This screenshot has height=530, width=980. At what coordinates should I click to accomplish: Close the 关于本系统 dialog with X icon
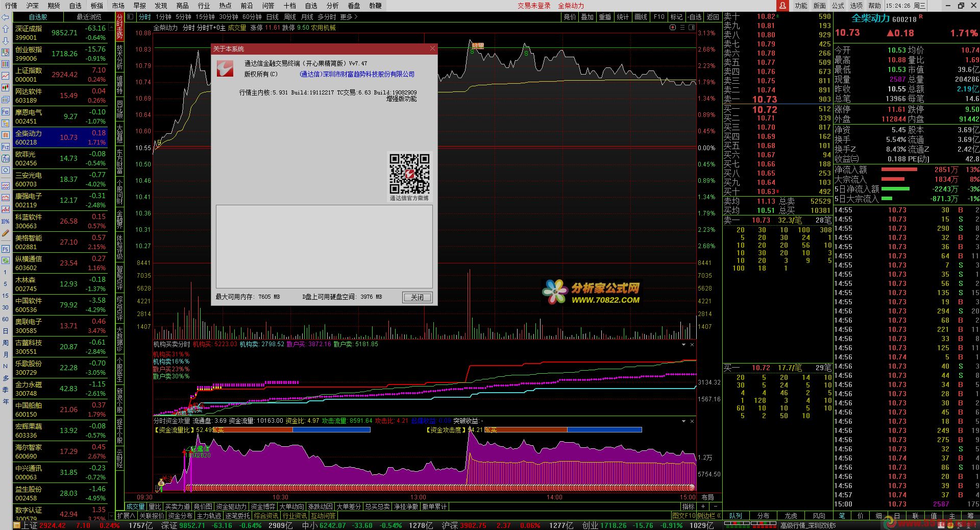432,49
